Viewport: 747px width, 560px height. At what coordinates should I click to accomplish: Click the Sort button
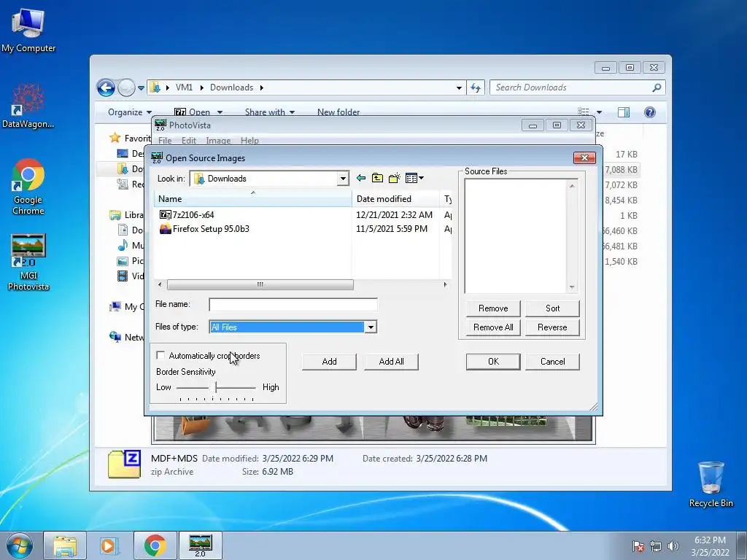[x=553, y=308]
